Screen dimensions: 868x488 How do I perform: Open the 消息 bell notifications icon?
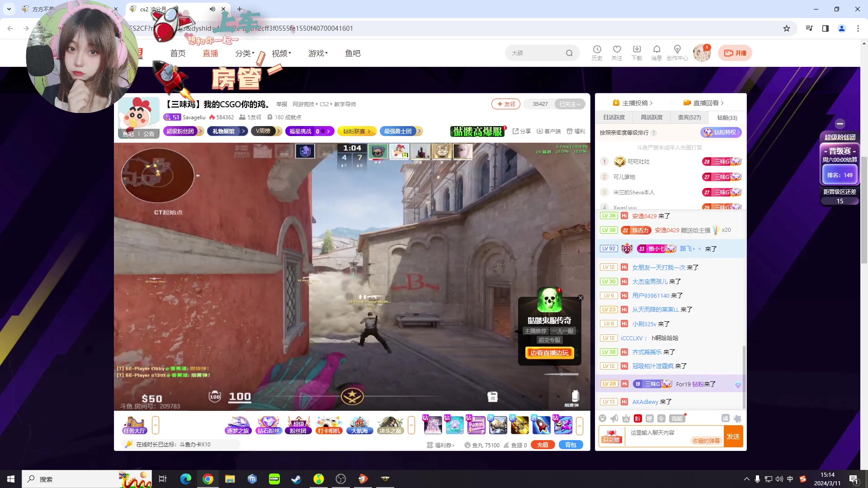click(656, 52)
